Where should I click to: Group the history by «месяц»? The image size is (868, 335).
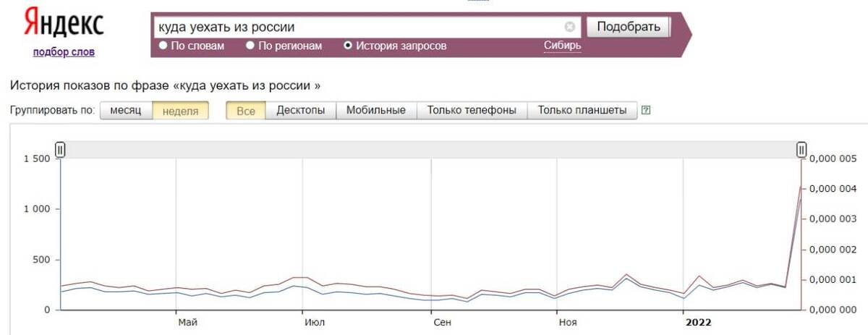point(126,111)
